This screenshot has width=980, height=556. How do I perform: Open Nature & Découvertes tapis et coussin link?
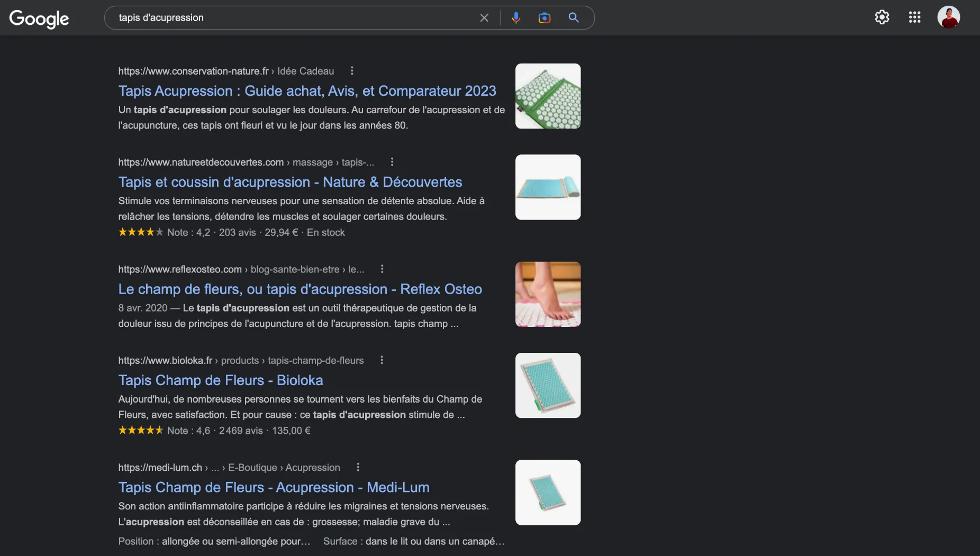point(290,182)
